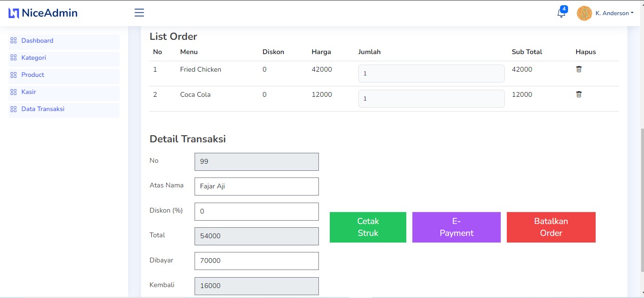Click the K. Anderson profile avatar
644x298 pixels.
point(584,13)
